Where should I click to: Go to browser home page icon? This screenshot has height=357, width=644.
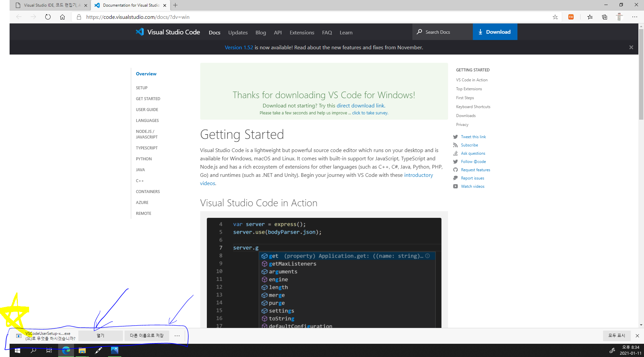pyautogui.click(x=62, y=17)
